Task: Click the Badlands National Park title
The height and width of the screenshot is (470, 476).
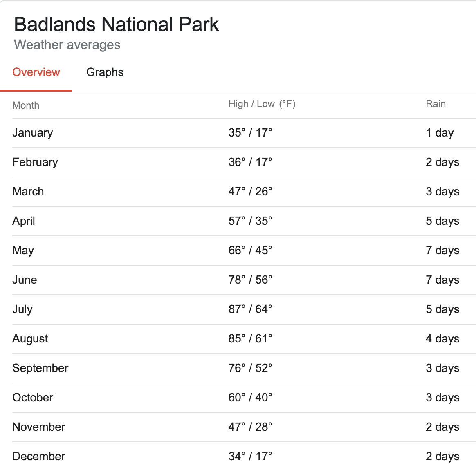Action: (116, 24)
